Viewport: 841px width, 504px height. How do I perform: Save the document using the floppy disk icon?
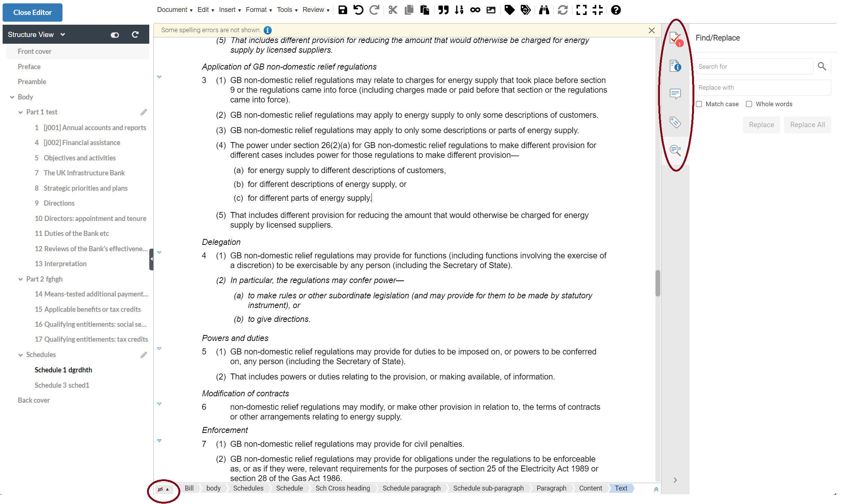coord(342,10)
